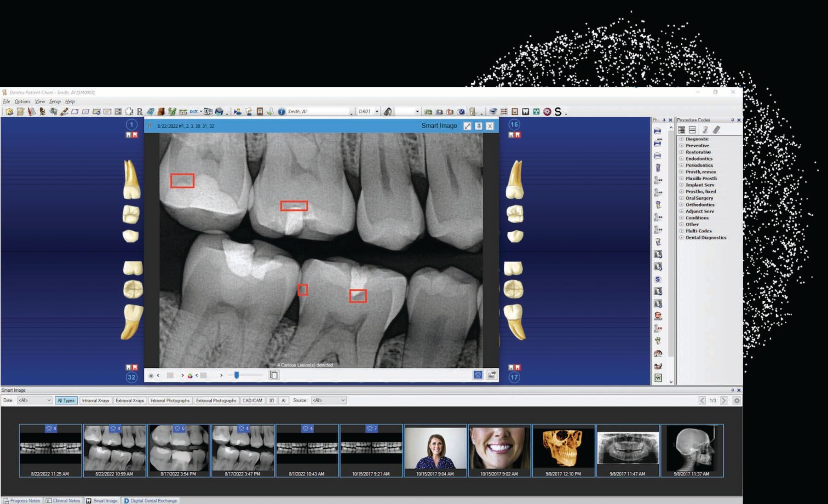Click first list view icon in Procedure Codes
This screenshot has width=828, height=504.
point(682,130)
